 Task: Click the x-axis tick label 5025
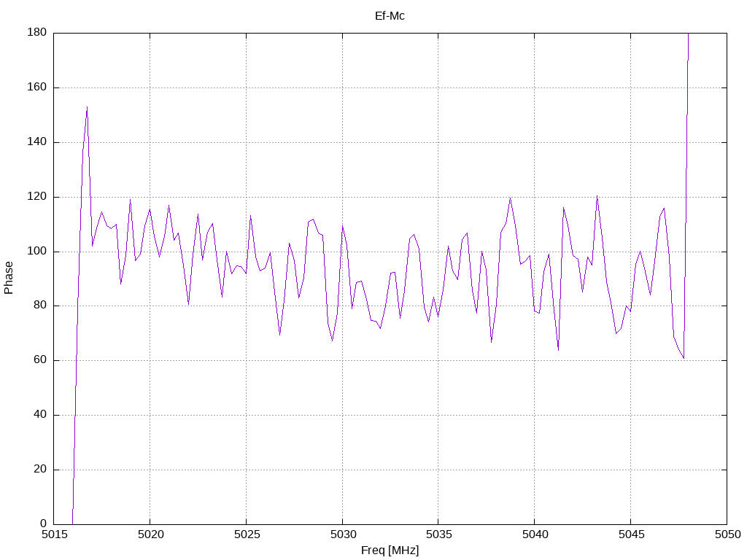click(247, 534)
